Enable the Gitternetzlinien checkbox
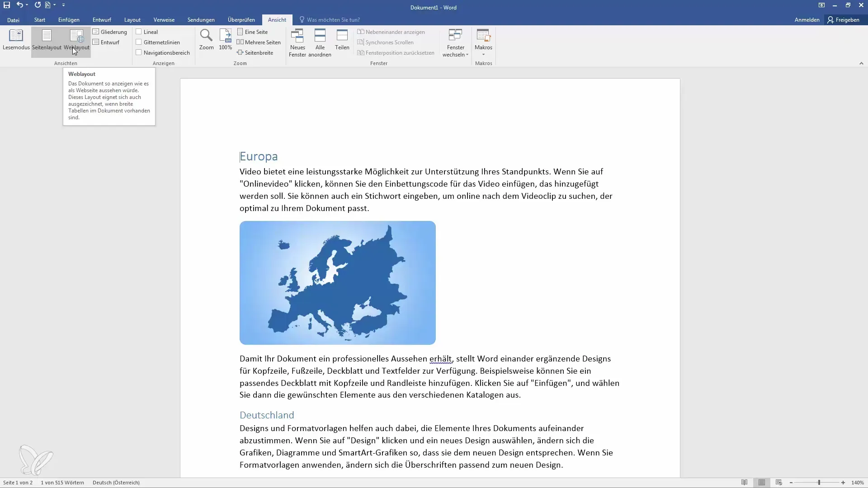Screen dimensions: 868x488 [x=139, y=42]
